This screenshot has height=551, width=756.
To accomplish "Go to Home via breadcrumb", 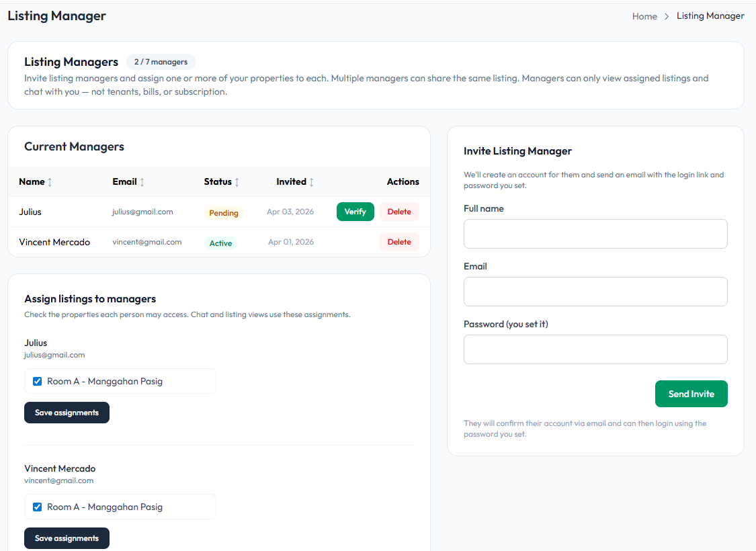I will pyautogui.click(x=644, y=16).
